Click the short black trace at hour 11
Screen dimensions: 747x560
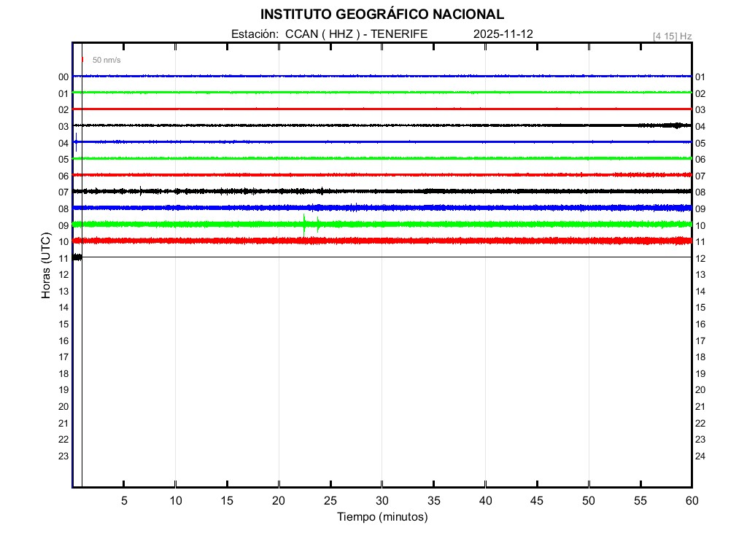click(x=77, y=257)
